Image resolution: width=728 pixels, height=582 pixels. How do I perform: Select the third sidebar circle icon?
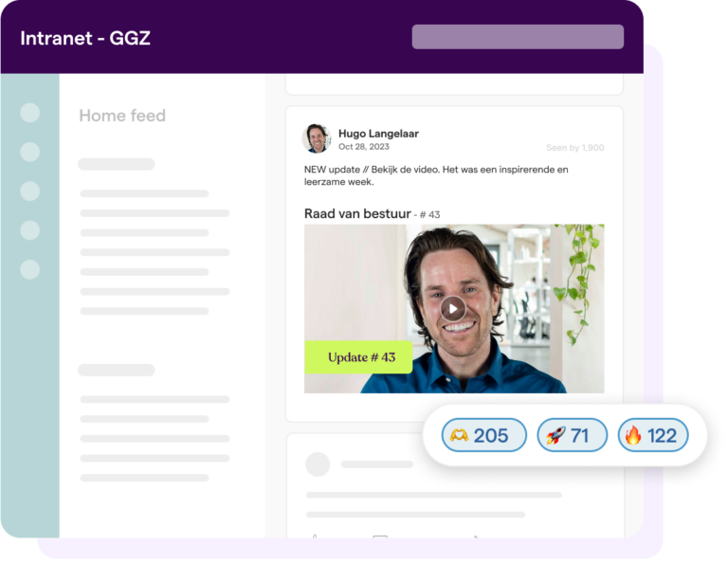coord(30,191)
